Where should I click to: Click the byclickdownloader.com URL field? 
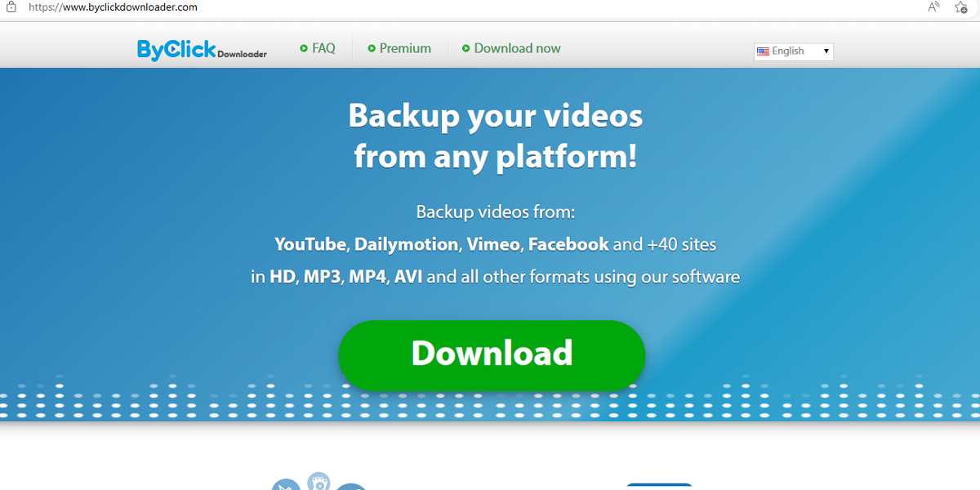point(113,7)
